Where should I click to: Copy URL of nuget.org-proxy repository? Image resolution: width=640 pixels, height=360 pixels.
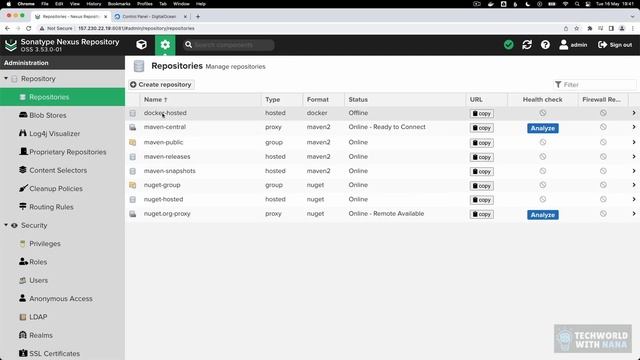tap(482, 214)
